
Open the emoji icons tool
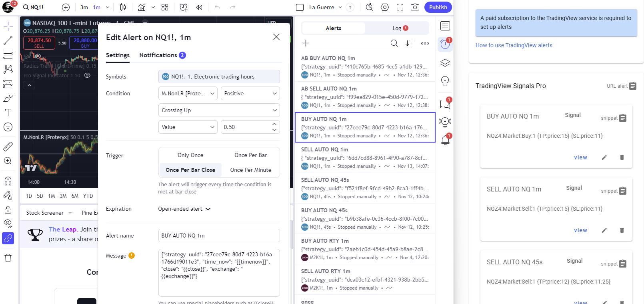tap(8, 127)
